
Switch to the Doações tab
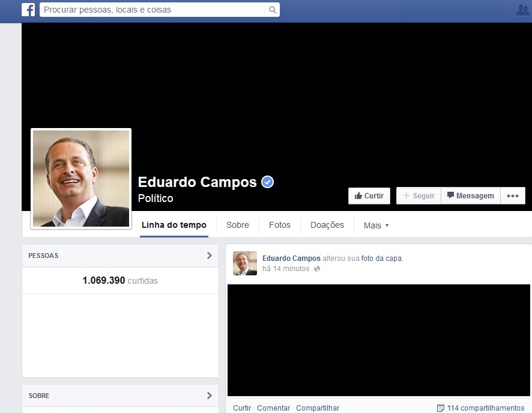click(327, 225)
